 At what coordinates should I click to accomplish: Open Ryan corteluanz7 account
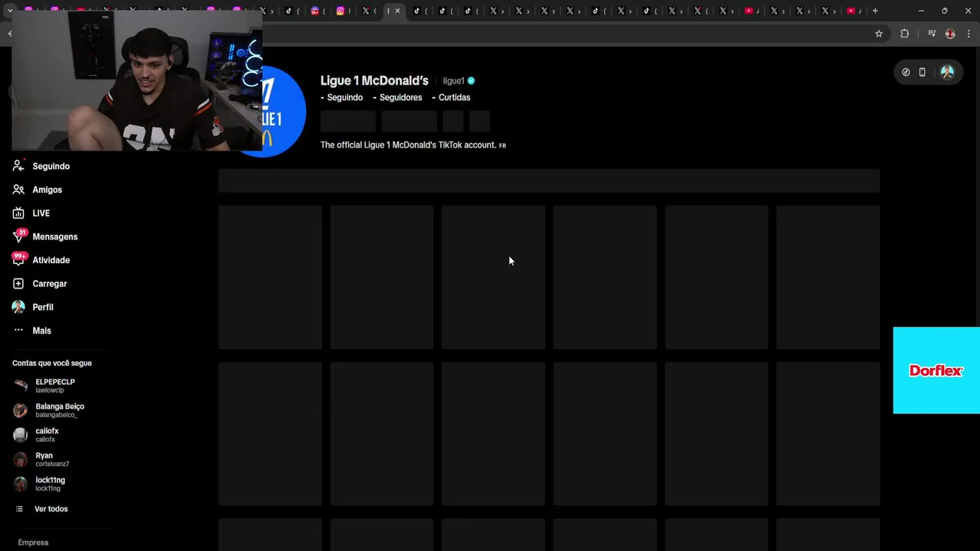52,459
